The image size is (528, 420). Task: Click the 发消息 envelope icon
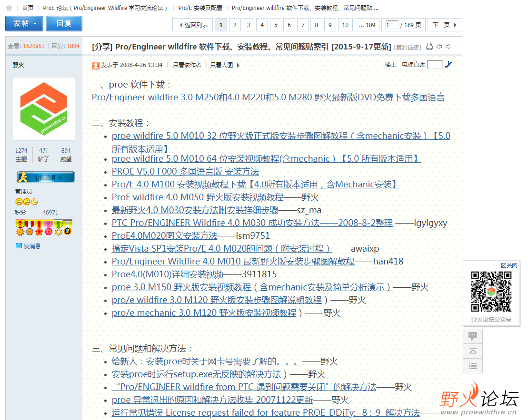(19, 246)
